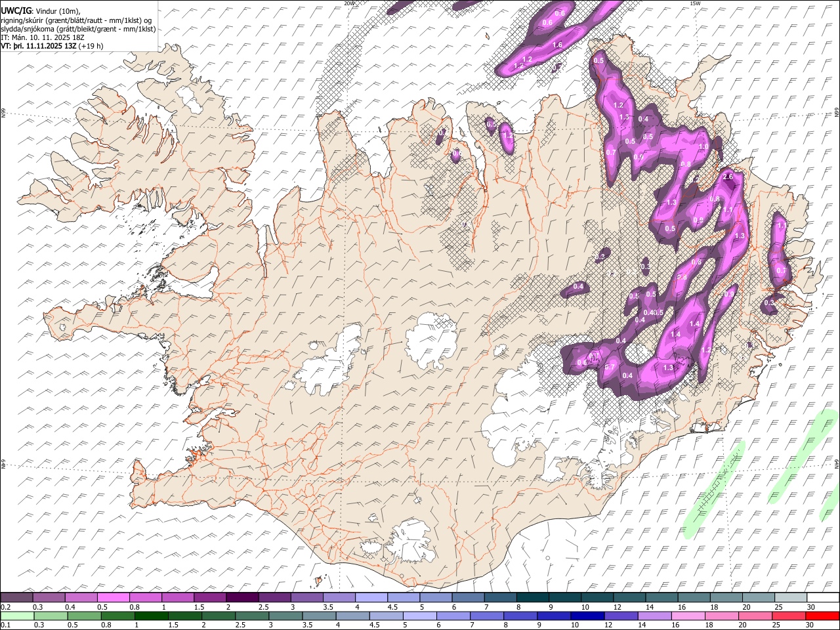Click the '1.6' snowfall value offshore north
The width and height of the screenshot is (840, 630).
[558, 45]
